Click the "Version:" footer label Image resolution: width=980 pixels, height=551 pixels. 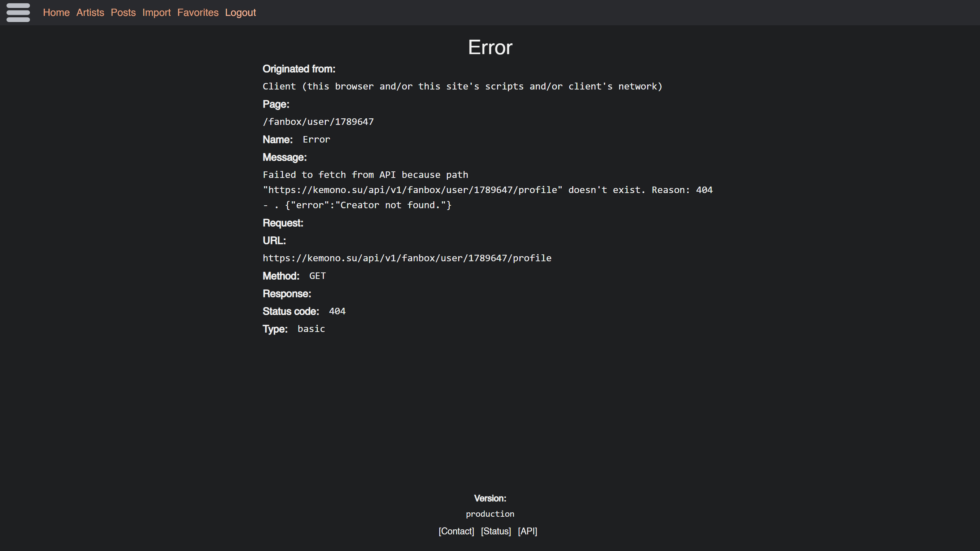coord(490,499)
